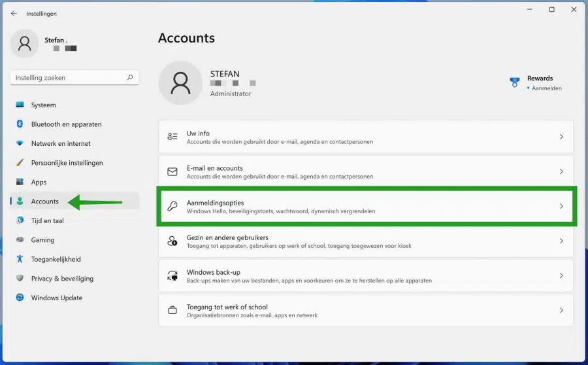Click the Privacy & beveiliging shield icon
The height and width of the screenshot is (365, 588).
pos(20,278)
